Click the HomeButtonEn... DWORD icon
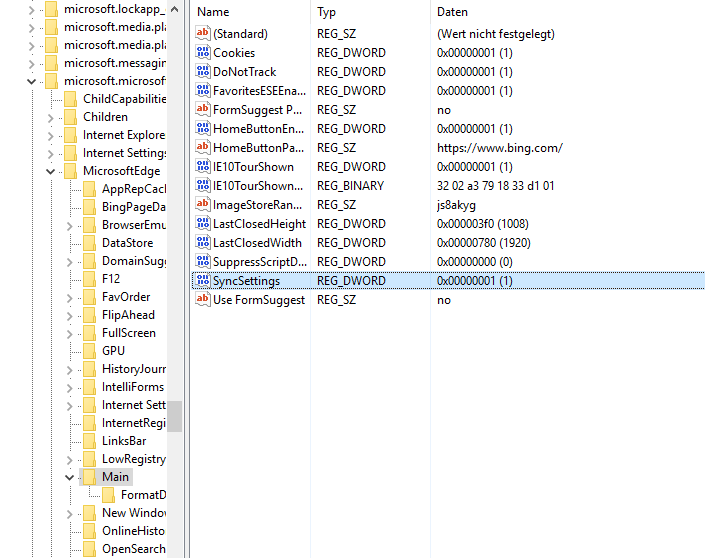This screenshot has height=558, width=705. [x=202, y=128]
